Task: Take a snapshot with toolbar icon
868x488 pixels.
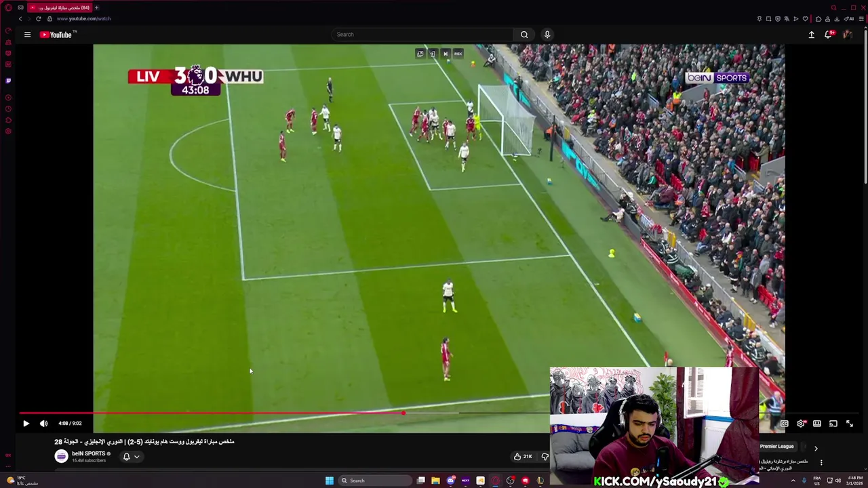Action: pos(768,19)
